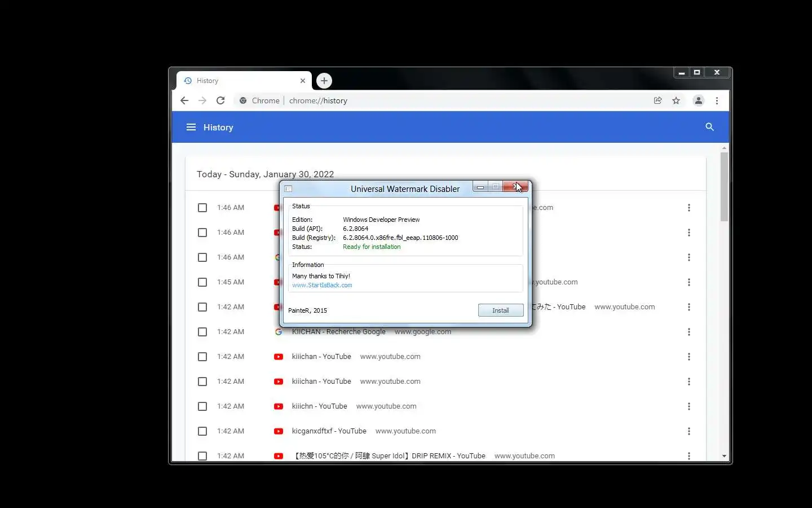Click the scrollbar down arrow
The image size is (812, 508).
tap(724, 456)
